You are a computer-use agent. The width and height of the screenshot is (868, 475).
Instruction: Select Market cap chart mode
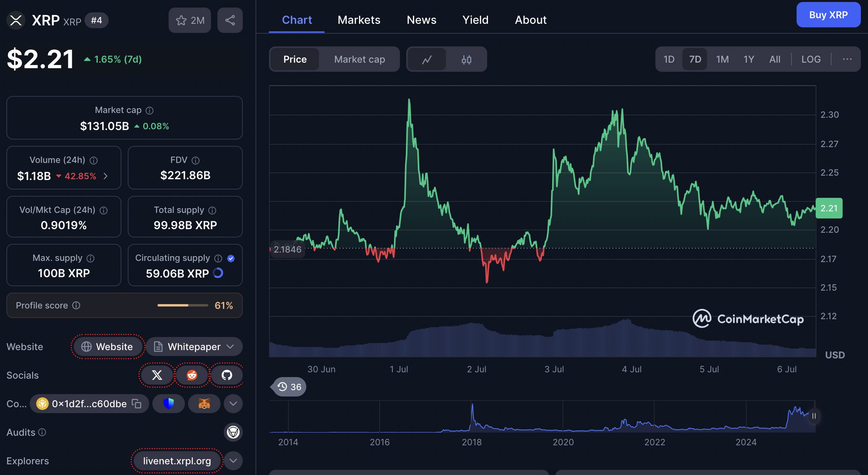(359, 59)
